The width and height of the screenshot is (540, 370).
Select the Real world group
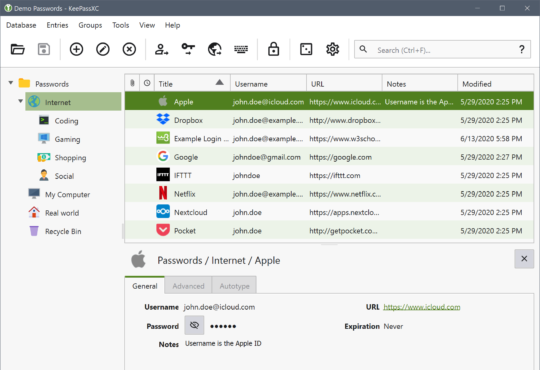coord(62,213)
